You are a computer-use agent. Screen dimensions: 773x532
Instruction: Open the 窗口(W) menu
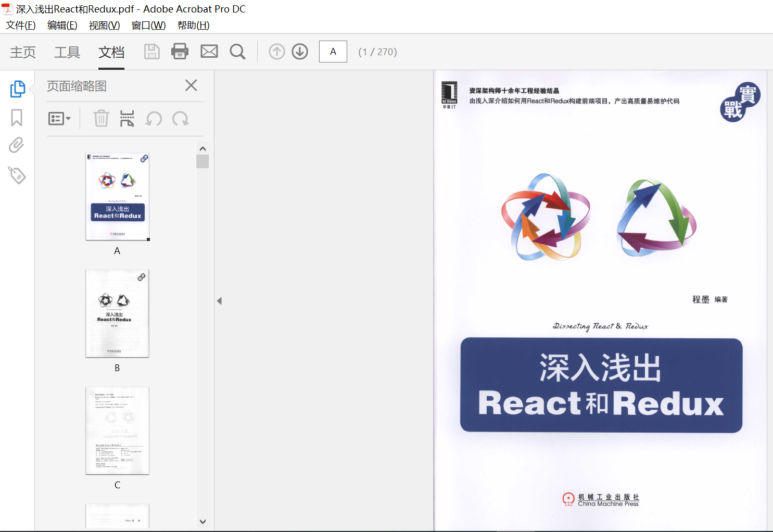(x=149, y=25)
